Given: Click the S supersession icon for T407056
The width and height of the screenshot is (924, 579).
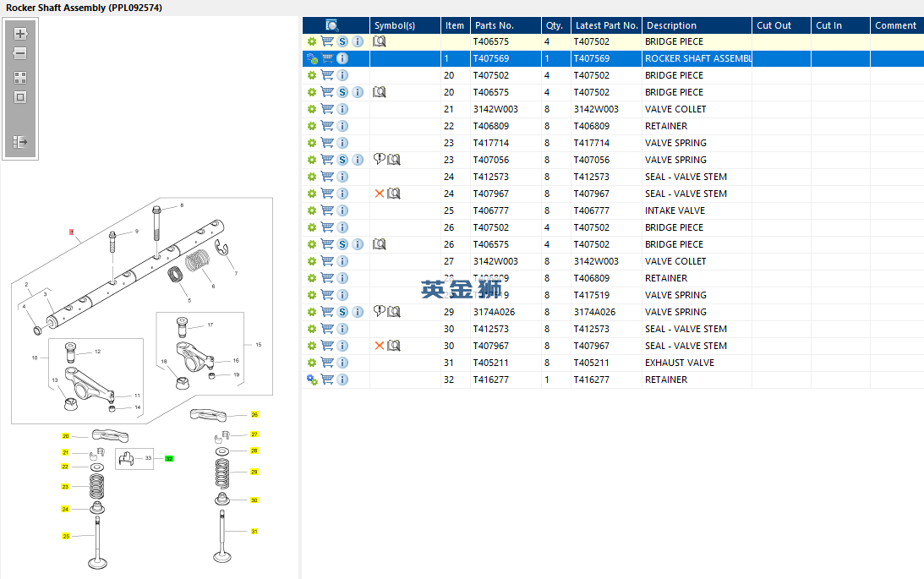Looking at the screenshot, I should 342,160.
